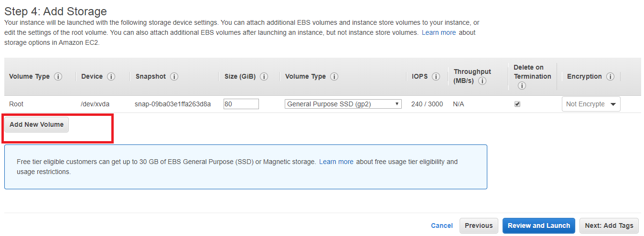Screen dimensions: 644x236
Task: Show the IOPS info tooltip icon
Action: 436,77
